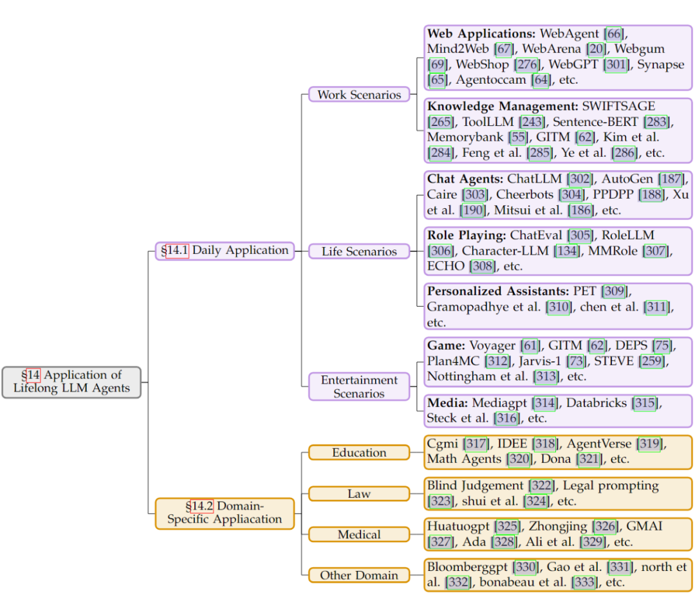Open citation [66] after WebAgent

coord(614,33)
